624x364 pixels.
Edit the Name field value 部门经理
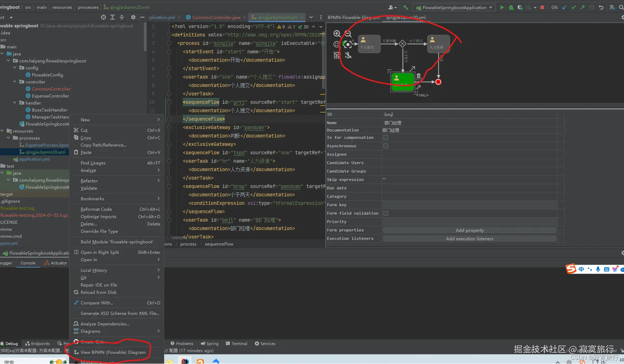pos(470,123)
